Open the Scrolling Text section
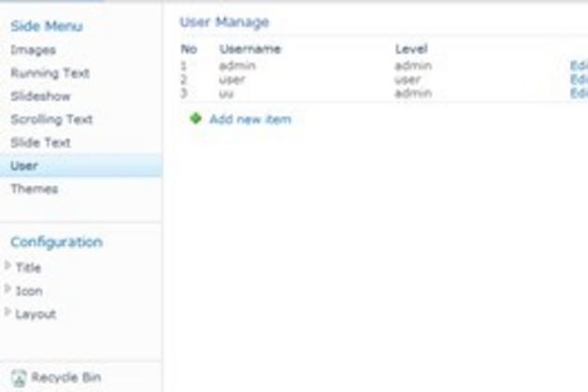This screenshot has height=392, width=588. (x=51, y=120)
